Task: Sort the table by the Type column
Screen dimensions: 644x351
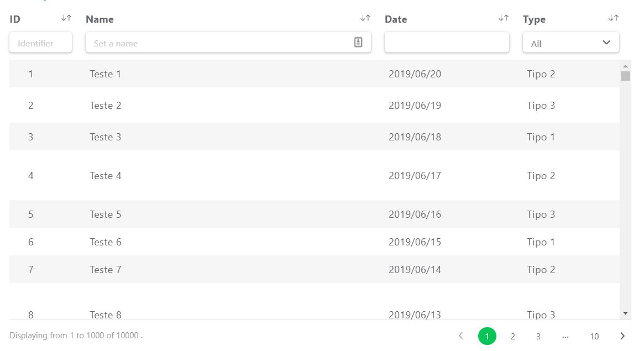Action: tap(613, 18)
